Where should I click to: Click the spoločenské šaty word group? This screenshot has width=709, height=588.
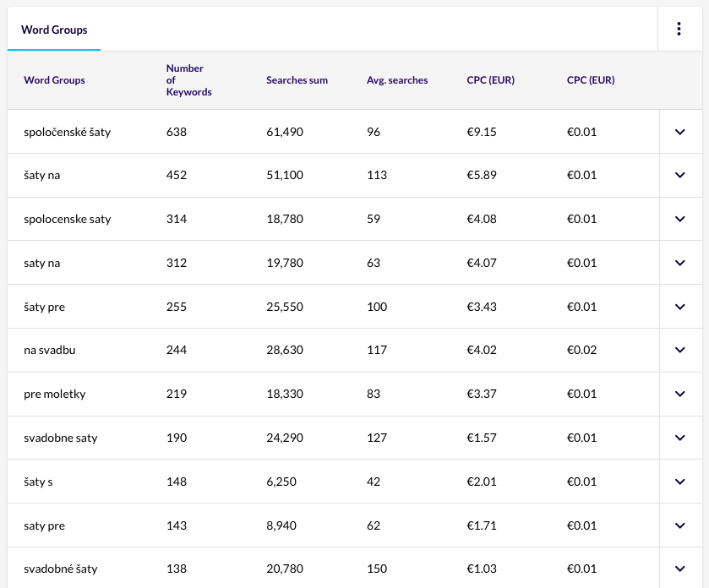pos(68,132)
